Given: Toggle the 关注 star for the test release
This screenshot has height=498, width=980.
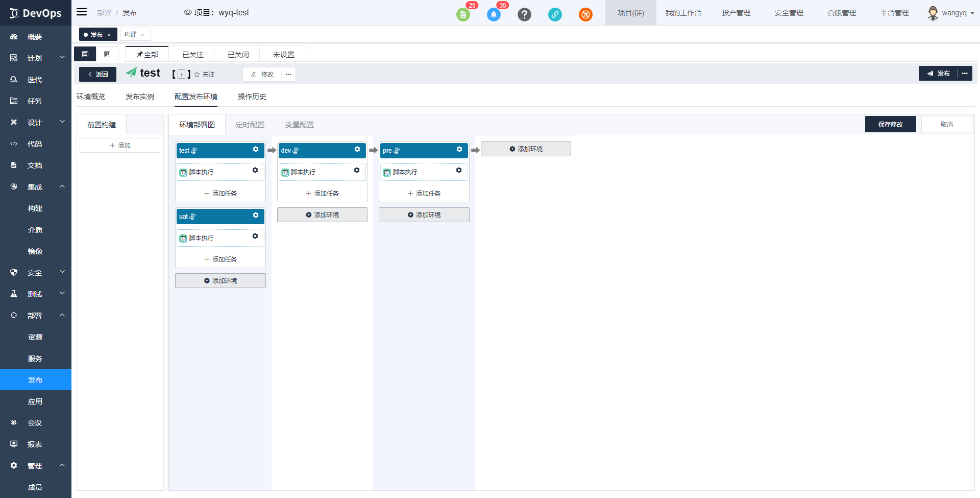Looking at the screenshot, I should [196, 74].
